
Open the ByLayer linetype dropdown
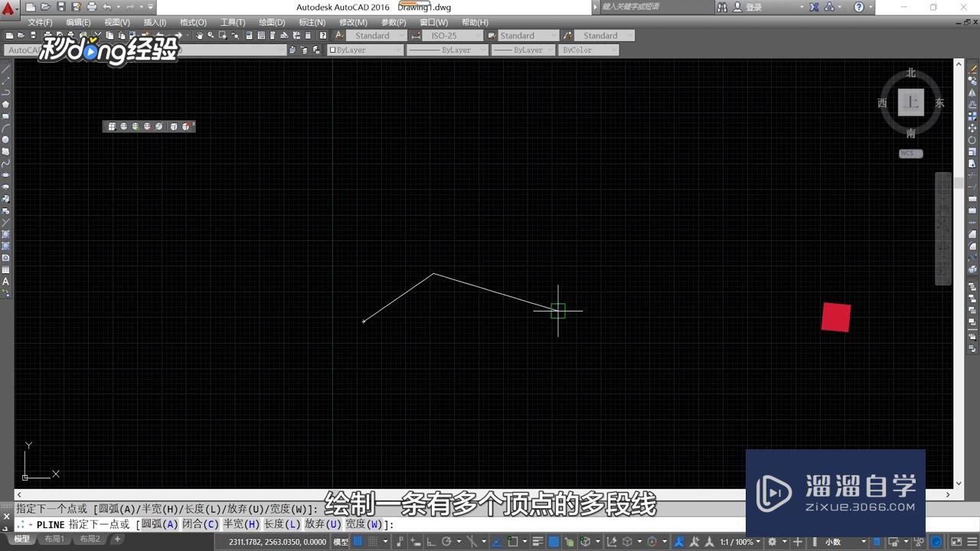click(x=447, y=50)
